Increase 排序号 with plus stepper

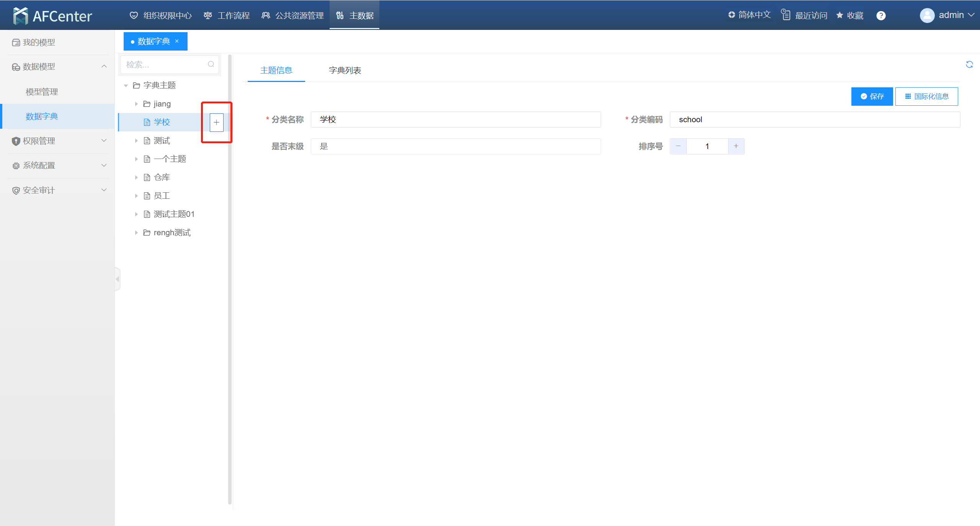736,146
